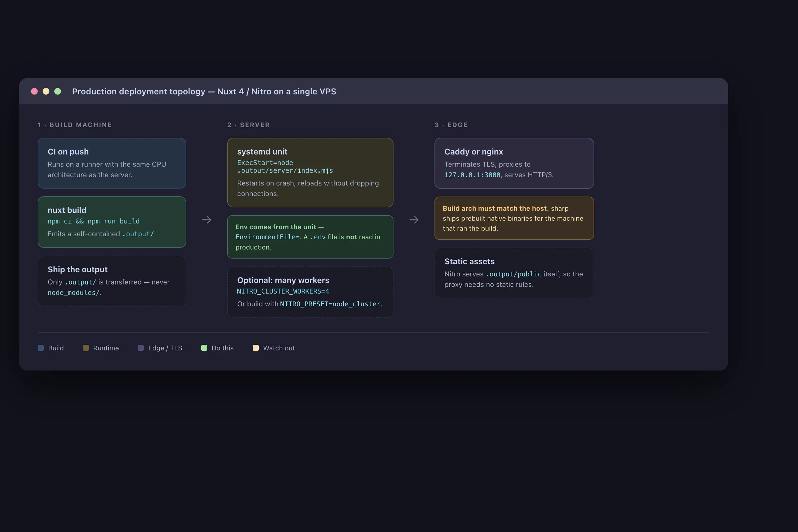Click the 'node_modules/' code text
Screen dimensions: 798x532
pyautogui.click(x=73, y=292)
